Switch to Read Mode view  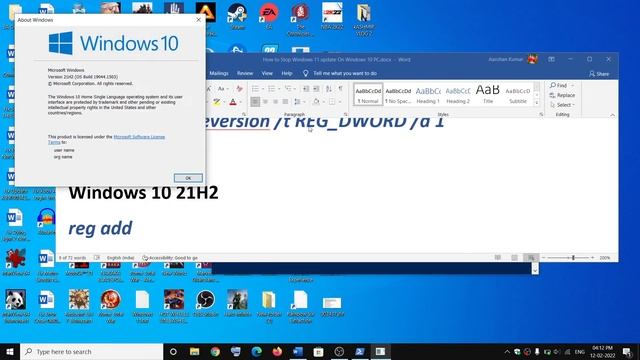pos(498,258)
